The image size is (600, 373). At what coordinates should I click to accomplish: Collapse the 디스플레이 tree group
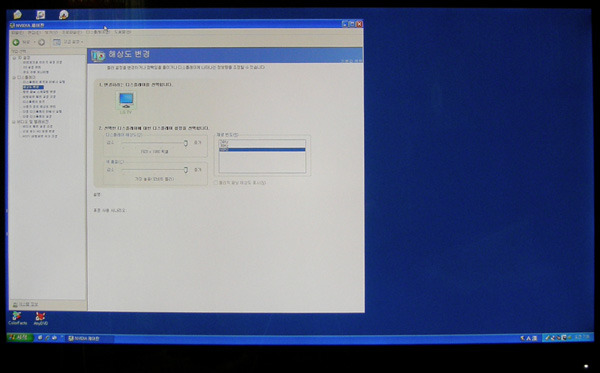pyautogui.click(x=14, y=77)
